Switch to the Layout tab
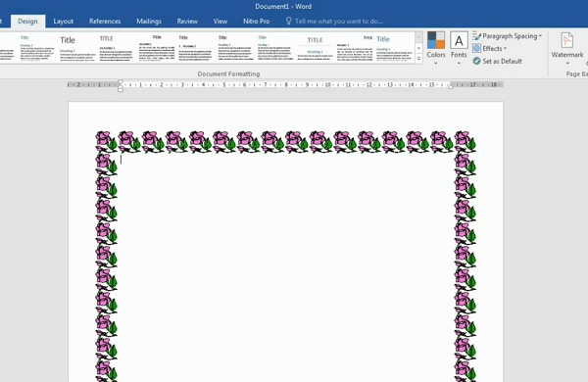This screenshot has width=588, height=382. click(64, 22)
